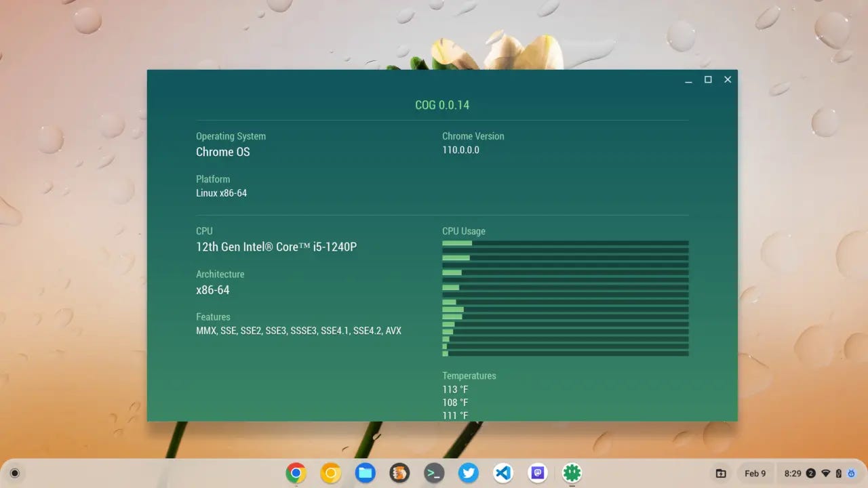Screen dimensions: 868x488
Task: Open the Feb 9 calendar date
Action: [x=755, y=473]
